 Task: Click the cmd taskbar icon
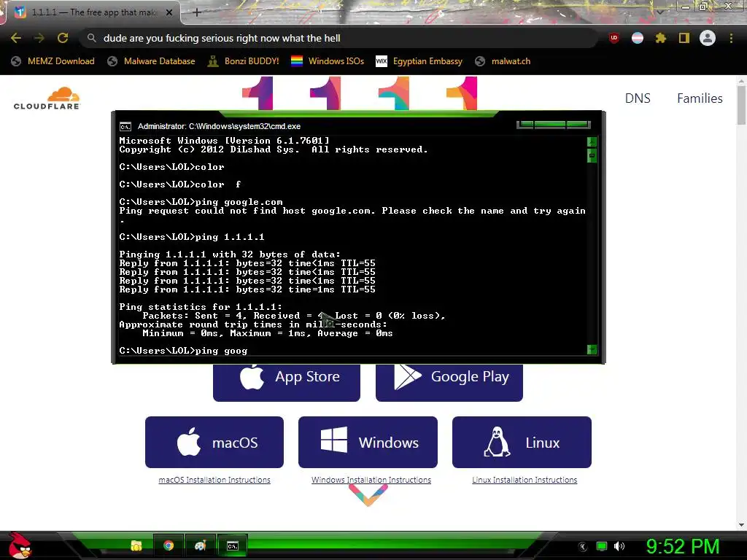pos(233,545)
